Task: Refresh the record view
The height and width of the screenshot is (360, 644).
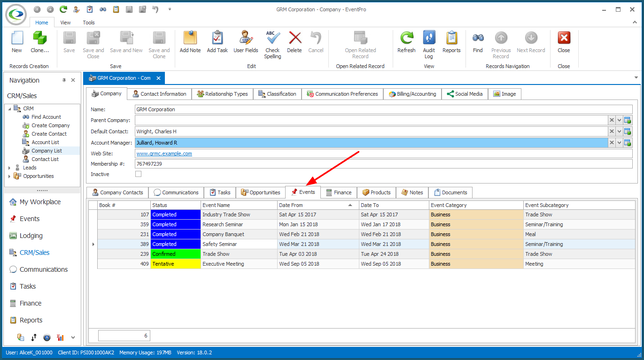Action: pyautogui.click(x=406, y=42)
